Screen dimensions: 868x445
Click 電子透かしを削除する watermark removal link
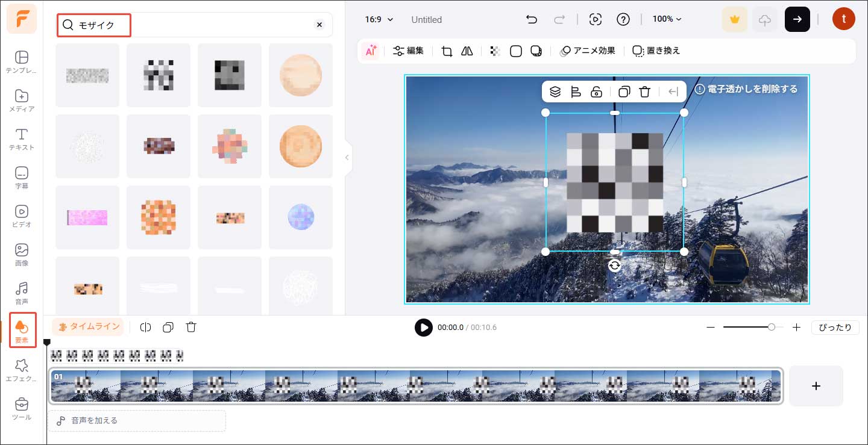pos(746,89)
